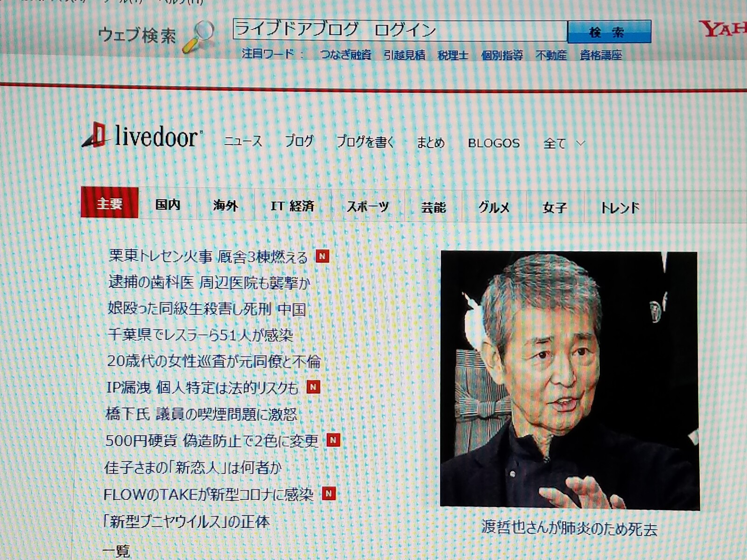The height and width of the screenshot is (560, 747).
Task: Open the IT 経済 tab
Action: (x=293, y=206)
